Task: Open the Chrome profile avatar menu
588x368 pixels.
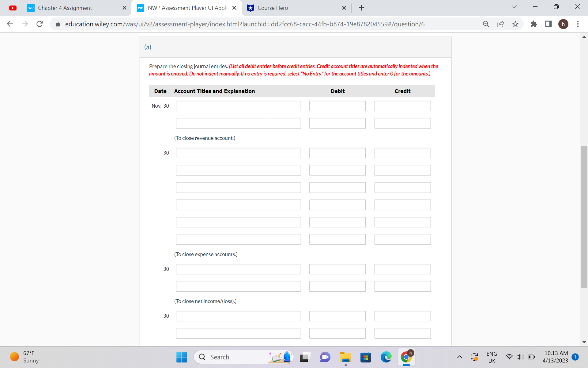Action: (564, 24)
